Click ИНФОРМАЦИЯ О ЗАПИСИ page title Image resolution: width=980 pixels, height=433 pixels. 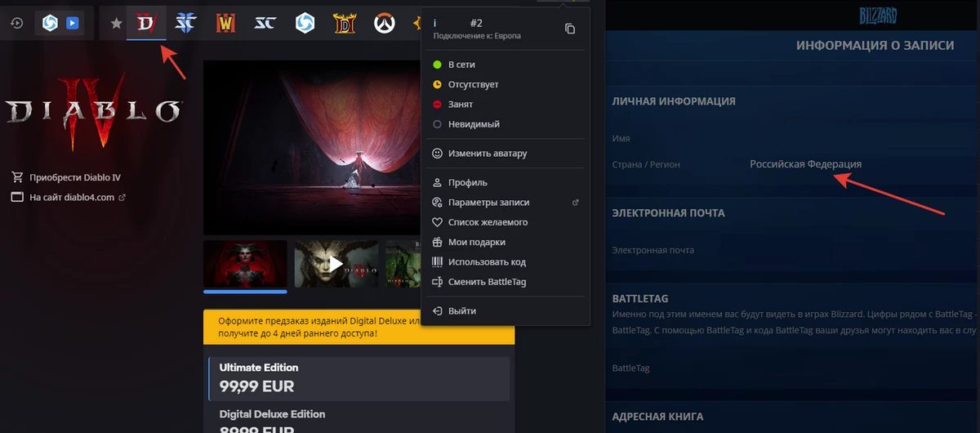[875, 46]
